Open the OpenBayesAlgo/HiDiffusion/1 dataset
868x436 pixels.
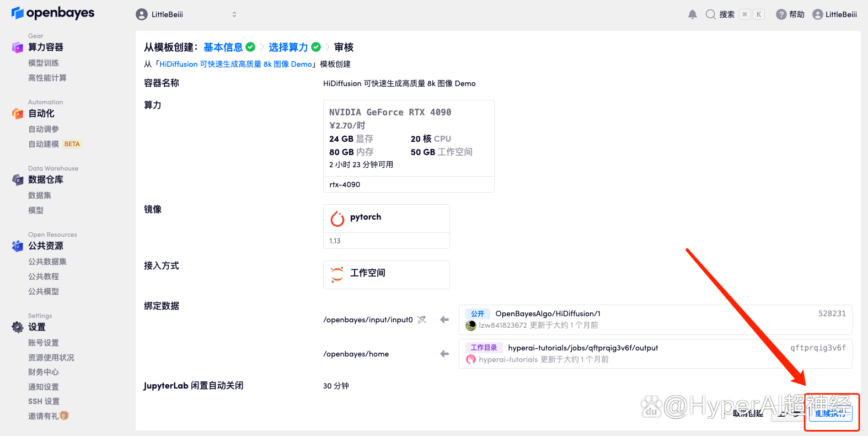548,313
